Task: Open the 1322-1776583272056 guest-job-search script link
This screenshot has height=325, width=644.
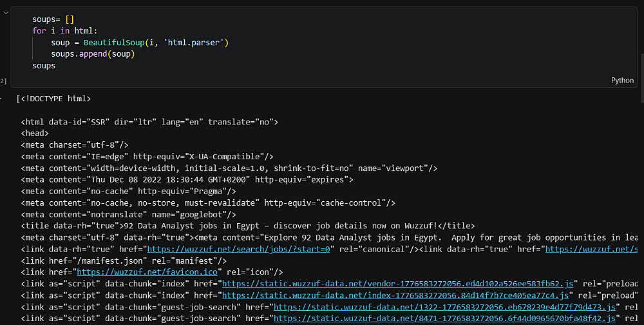Action: (446, 307)
